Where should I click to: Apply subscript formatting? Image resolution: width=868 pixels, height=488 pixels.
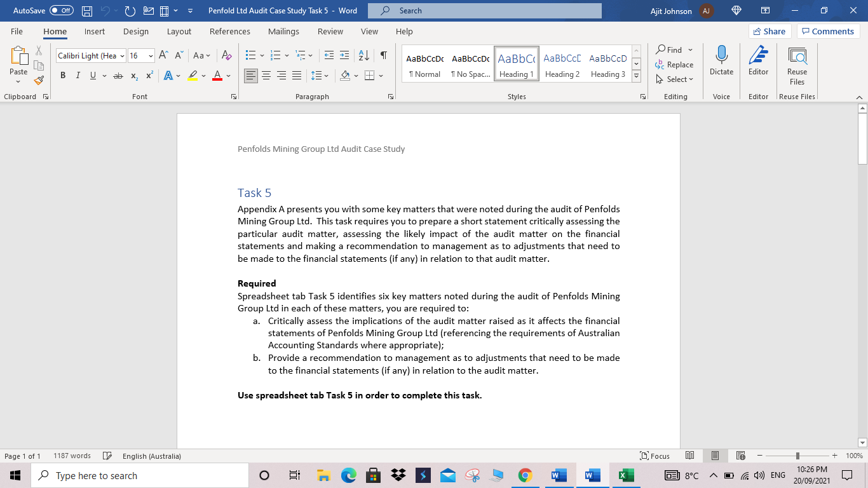(x=133, y=75)
